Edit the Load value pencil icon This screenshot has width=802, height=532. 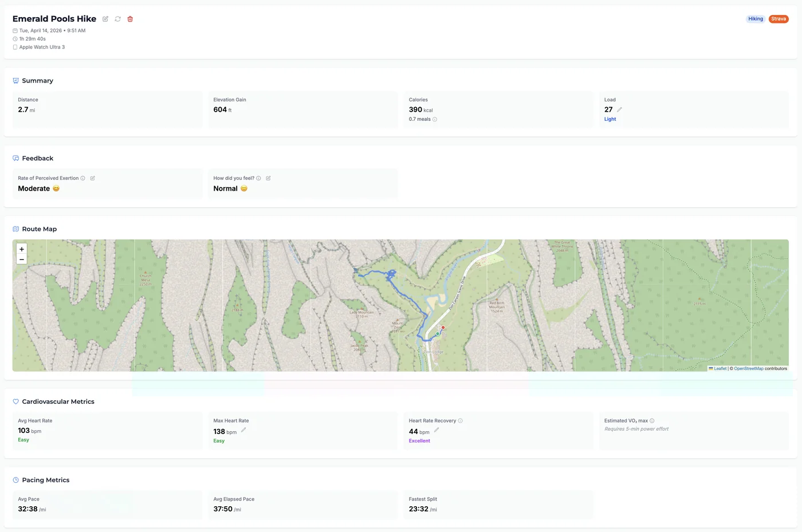click(619, 109)
